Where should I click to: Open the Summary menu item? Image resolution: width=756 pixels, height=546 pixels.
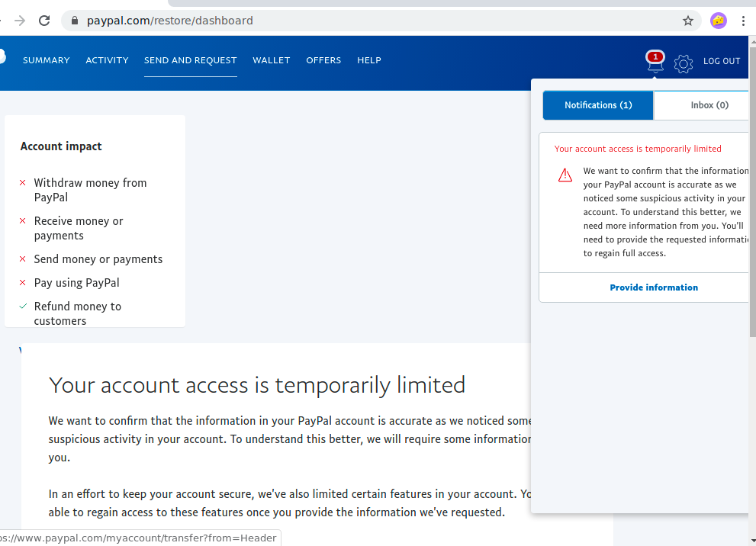[47, 60]
